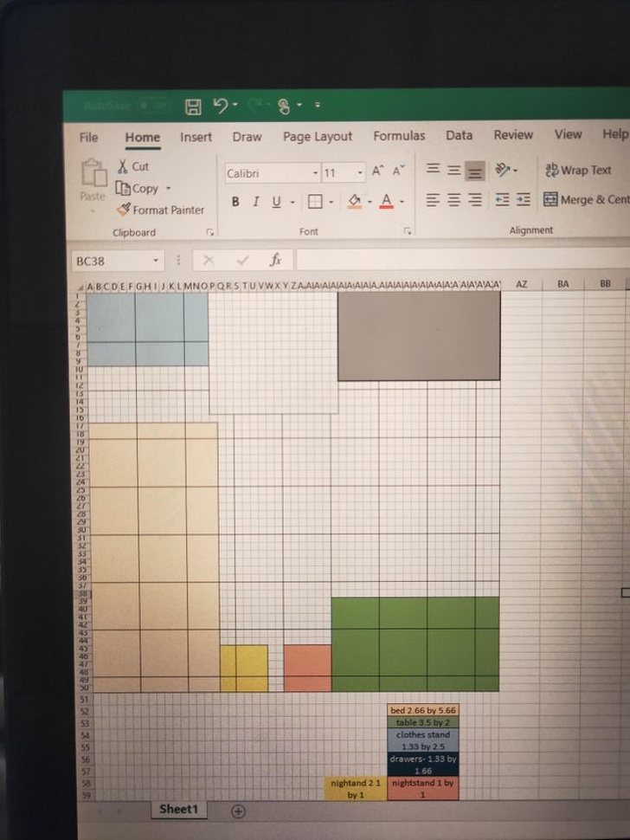Click the Save icon in quick access toolbar

pos(194,107)
